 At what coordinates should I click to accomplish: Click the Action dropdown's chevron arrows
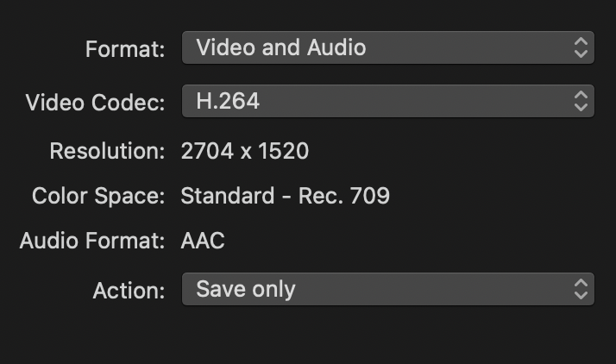[x=581, y=289]
